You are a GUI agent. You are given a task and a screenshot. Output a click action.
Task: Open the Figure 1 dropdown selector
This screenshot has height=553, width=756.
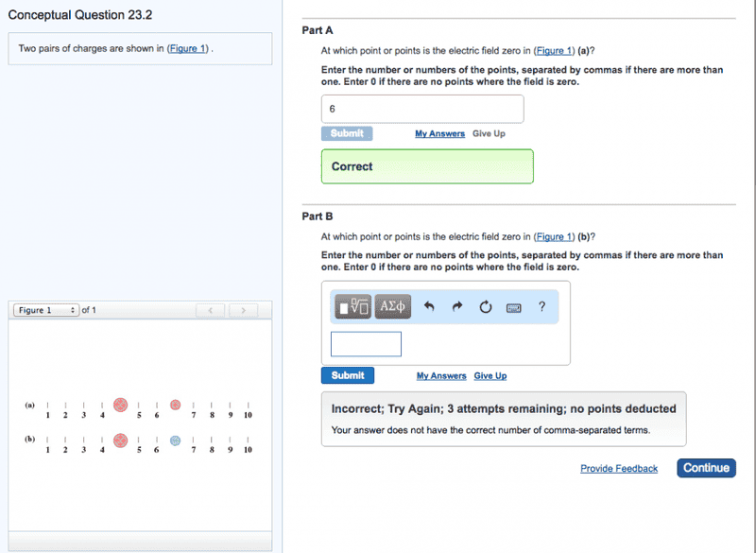45,310
